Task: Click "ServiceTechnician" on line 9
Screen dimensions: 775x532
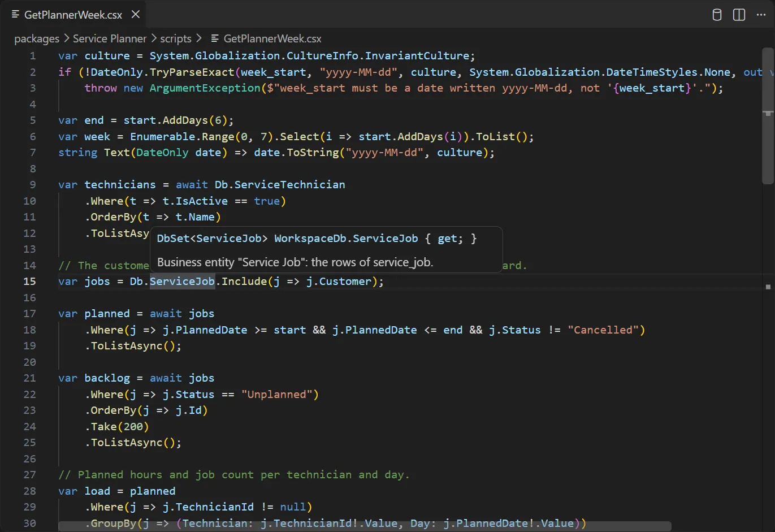Action: pyautogui.click(x=289, y=185)
